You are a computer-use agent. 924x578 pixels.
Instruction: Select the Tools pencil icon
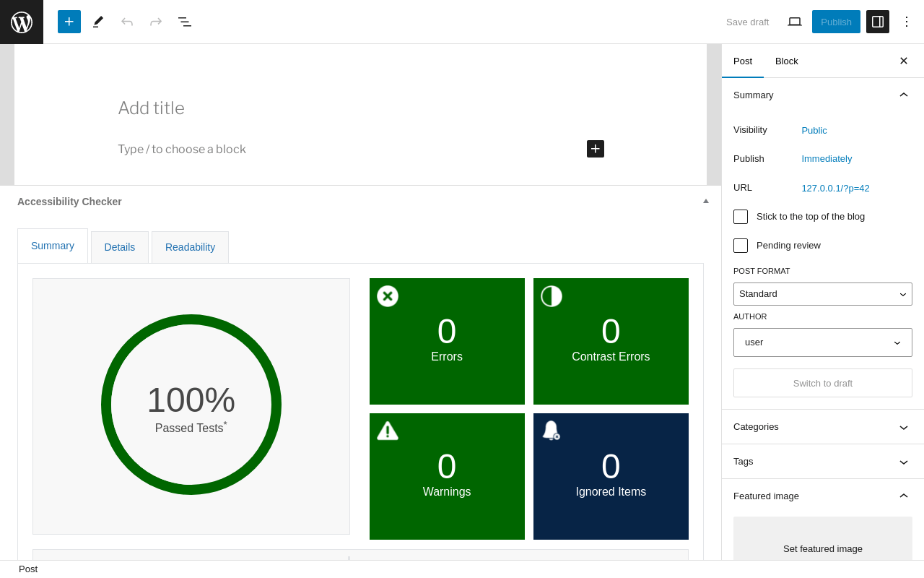tap(98, 22)
